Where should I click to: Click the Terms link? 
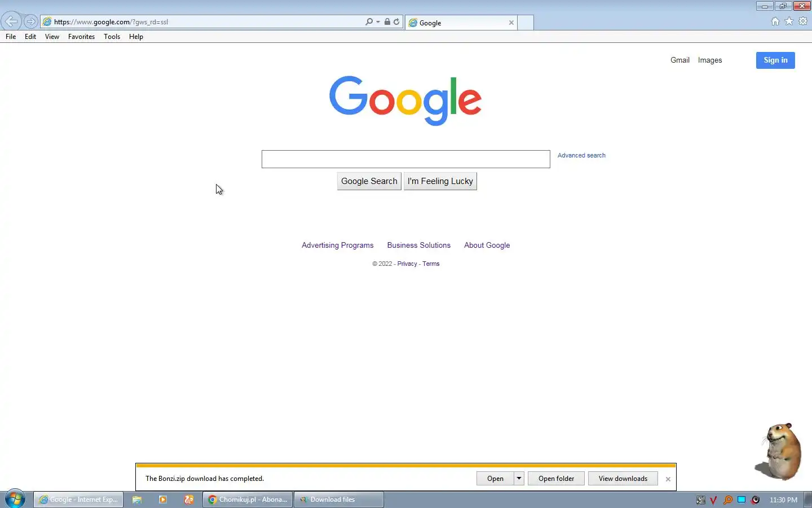tap(431, 264)
